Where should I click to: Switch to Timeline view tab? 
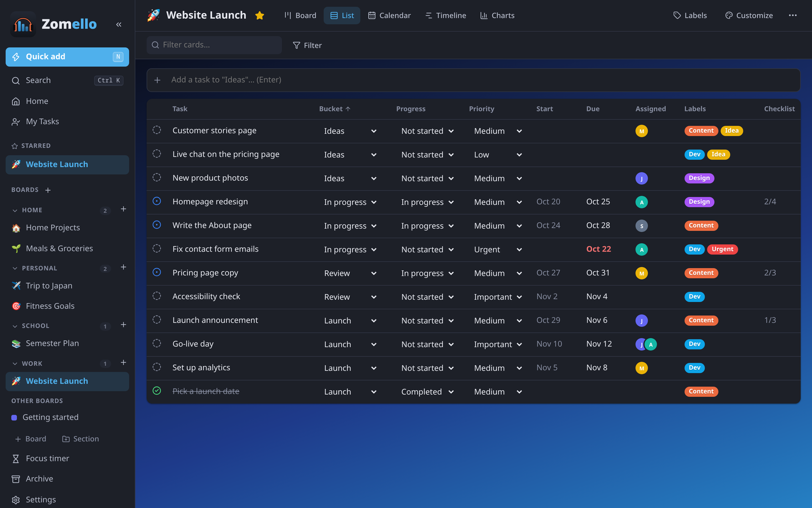(446, 15)
